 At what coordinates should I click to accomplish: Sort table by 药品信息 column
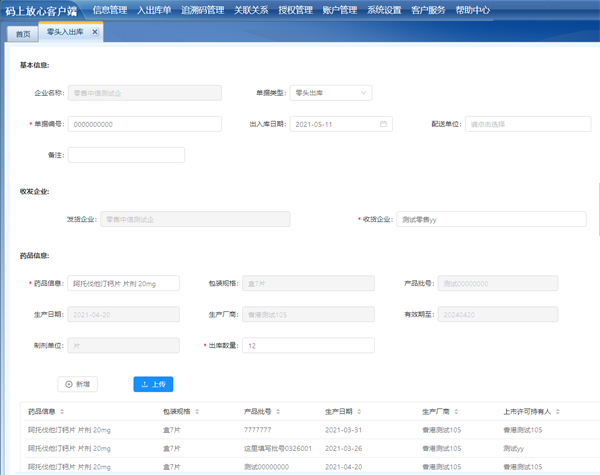point(62,411)
